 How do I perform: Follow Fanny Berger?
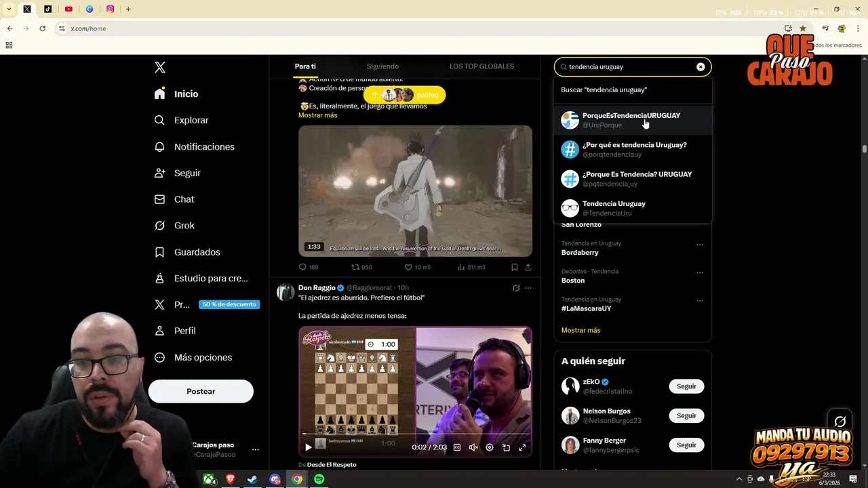click(686, 445)
